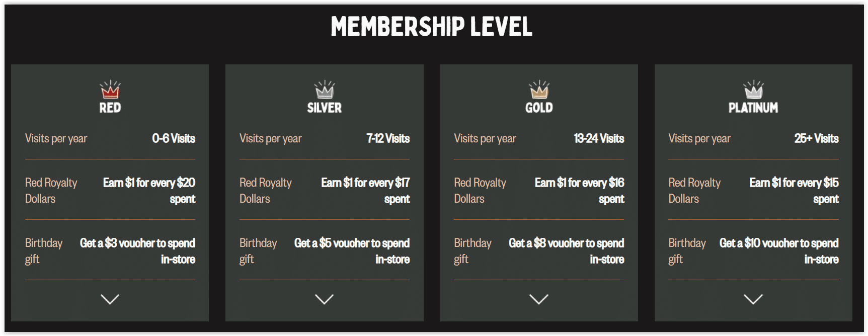Expand the Gold membership card details
Viewport: 868px width, 336px height.
pos(539,299)
